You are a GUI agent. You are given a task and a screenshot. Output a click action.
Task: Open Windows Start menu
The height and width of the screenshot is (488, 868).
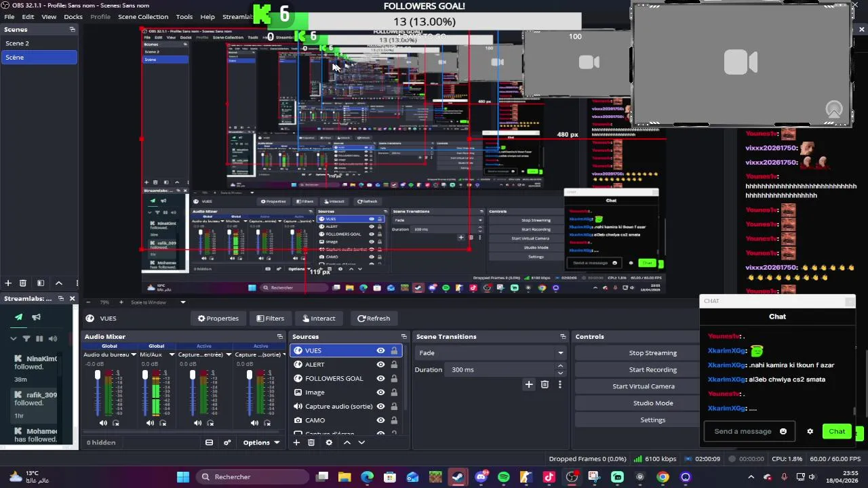pos(183,477)
